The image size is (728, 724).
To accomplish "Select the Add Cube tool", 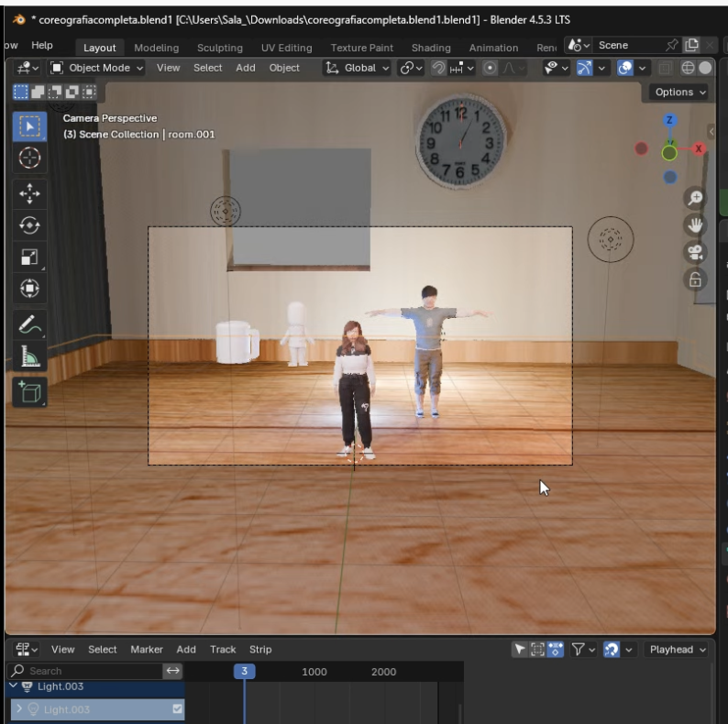I will pos(29,392).
